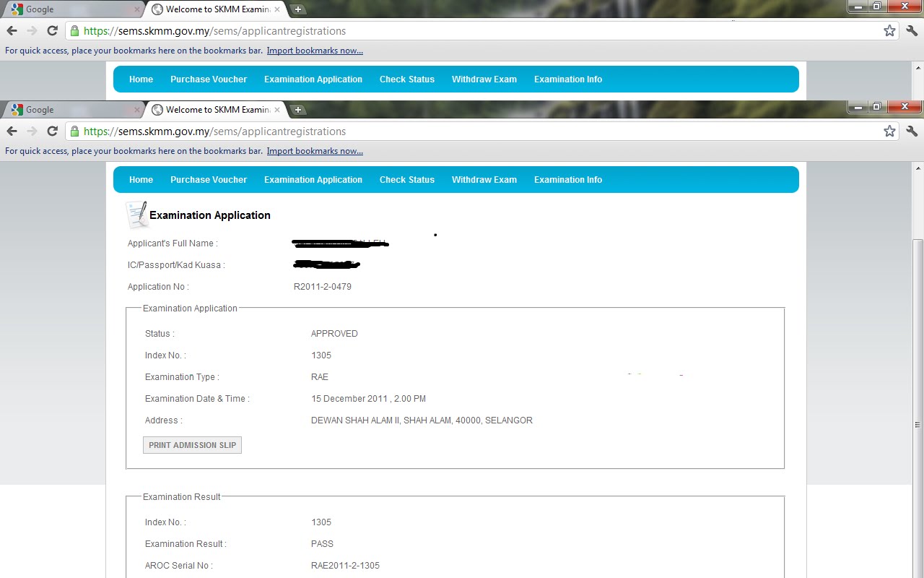Close the SKMM tab in lower window
The height and width of the screenshot is (578, 924).
click(x=277, y=110)
